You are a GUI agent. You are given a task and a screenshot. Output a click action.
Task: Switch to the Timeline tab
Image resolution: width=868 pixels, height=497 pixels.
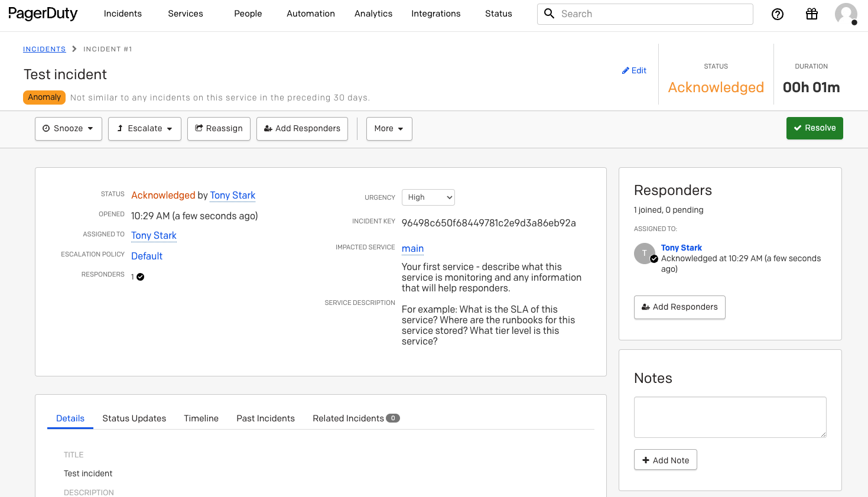(201, 418)
